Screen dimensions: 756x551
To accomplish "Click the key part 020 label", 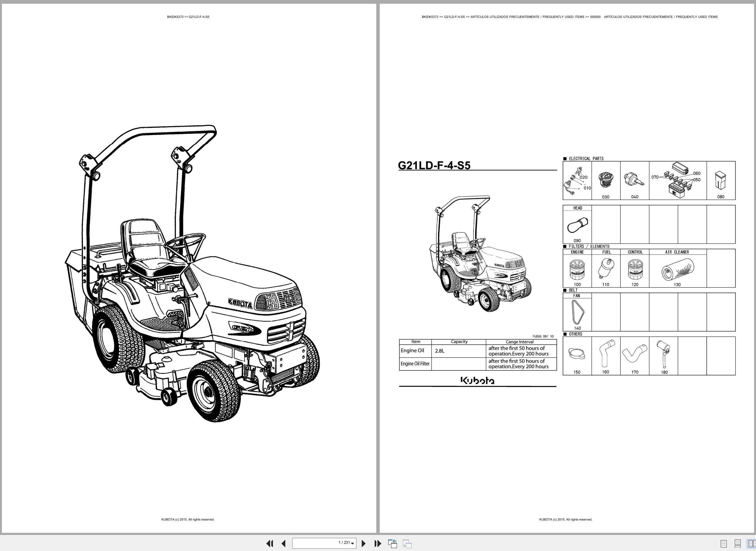I will coord(583,177).
